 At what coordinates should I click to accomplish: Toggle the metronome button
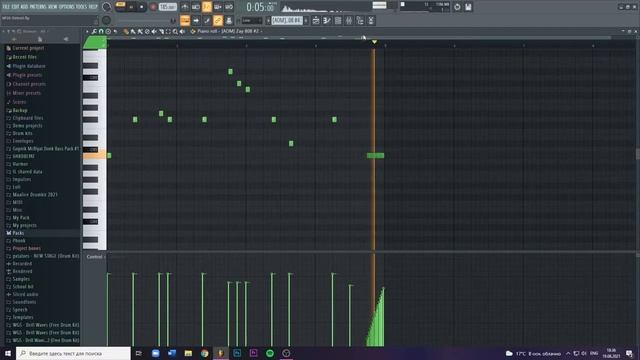[x=184, y=7]
